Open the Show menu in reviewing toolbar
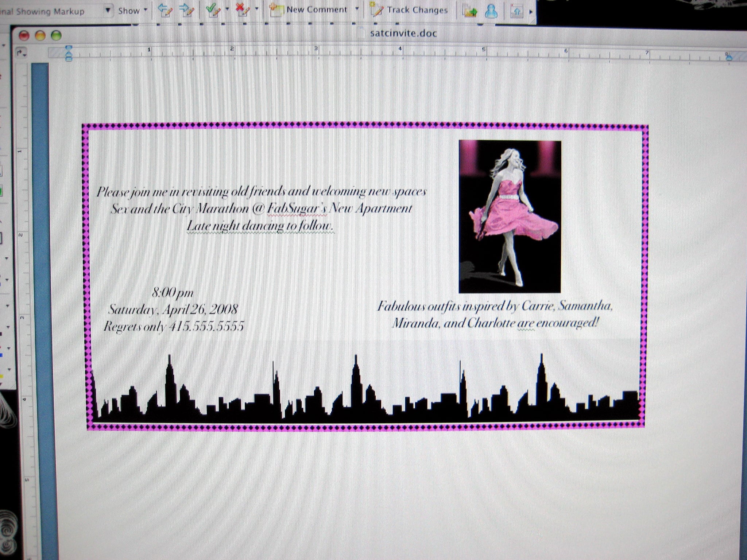This screenshot has width=747, height=560. coord(133,11)
